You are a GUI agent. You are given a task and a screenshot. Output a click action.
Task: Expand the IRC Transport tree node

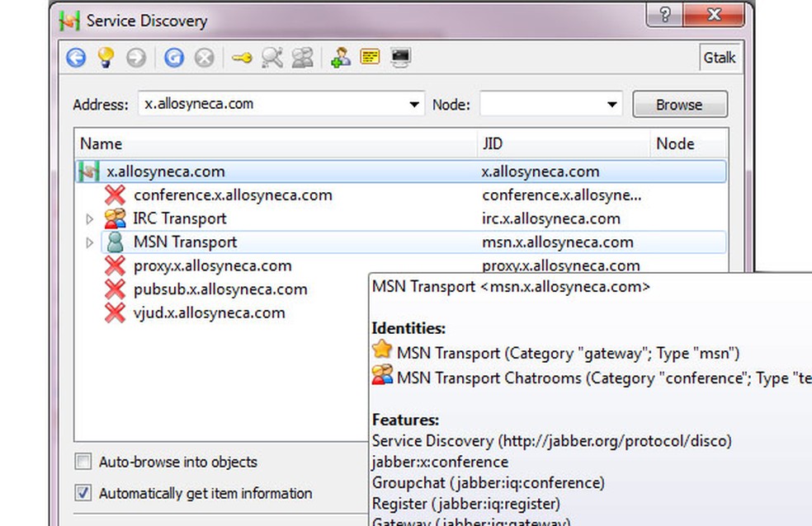(90, 219)
